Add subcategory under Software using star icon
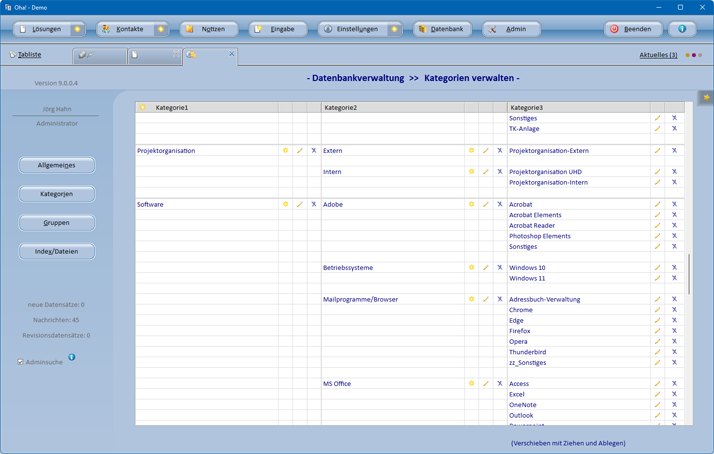This screenshot has height=454, width=714. click(285, 204)
